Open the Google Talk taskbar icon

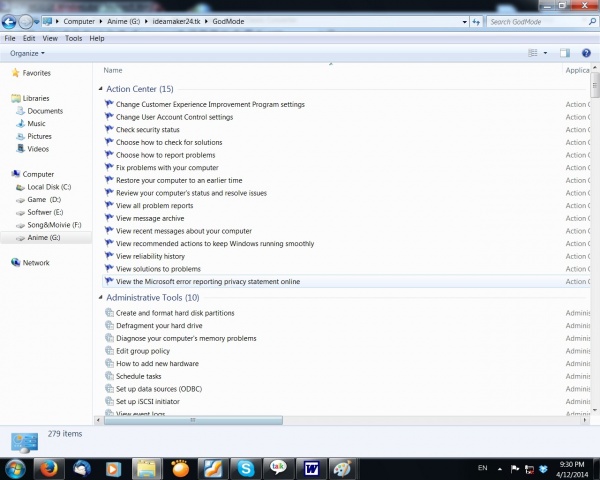point(278,467)
